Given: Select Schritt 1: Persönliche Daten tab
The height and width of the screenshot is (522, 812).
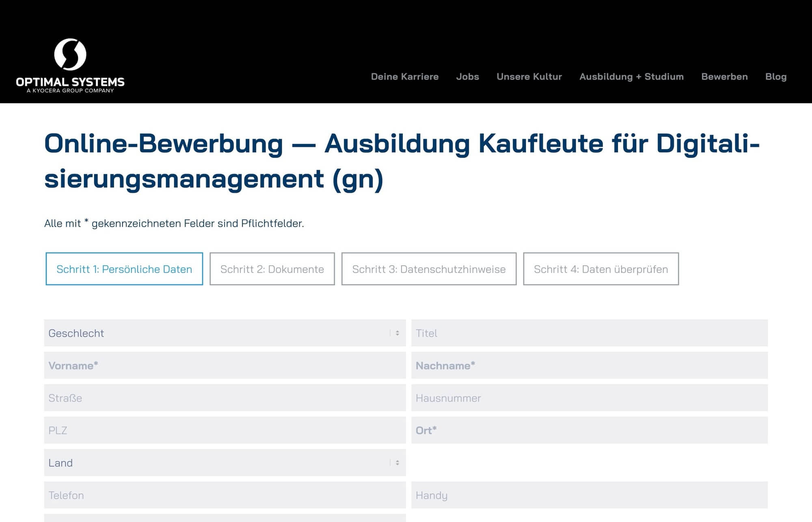Looking at the screenshot, I should 124,269.
